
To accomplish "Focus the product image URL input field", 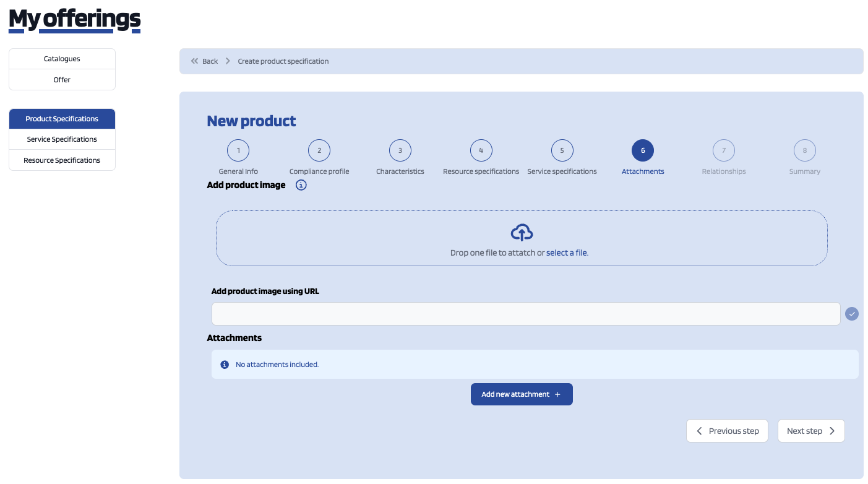I will point(525,314).
